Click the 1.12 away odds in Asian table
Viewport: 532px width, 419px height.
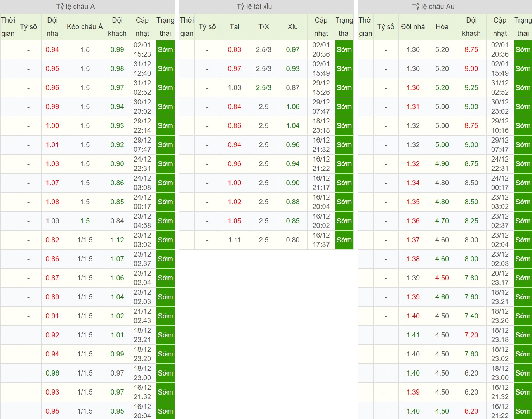tap(117, 240)
